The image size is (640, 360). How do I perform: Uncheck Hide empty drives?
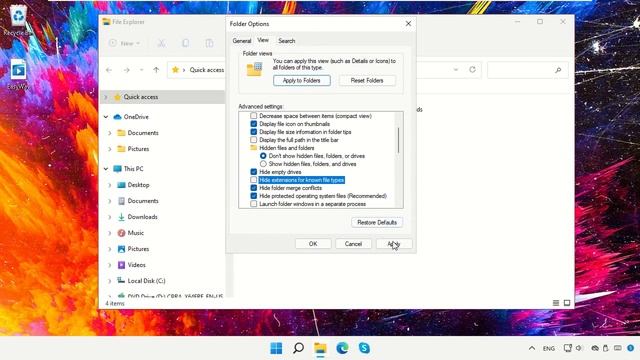[x=253, y=172]
